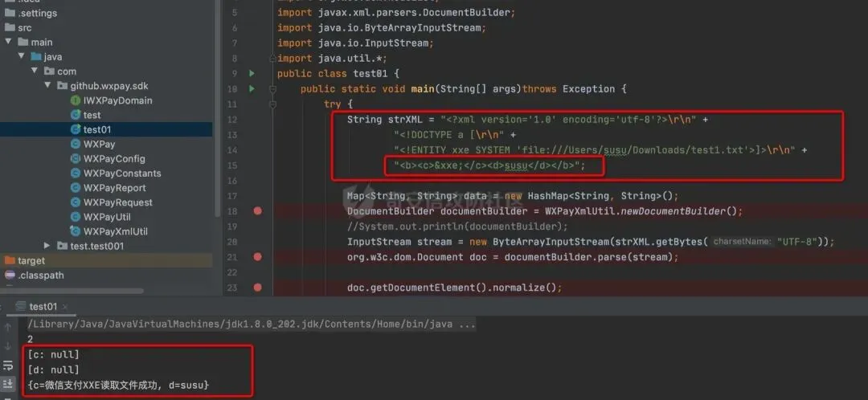
Task: Click the WXPayRequest class icon
Action: tap(76, 202)
